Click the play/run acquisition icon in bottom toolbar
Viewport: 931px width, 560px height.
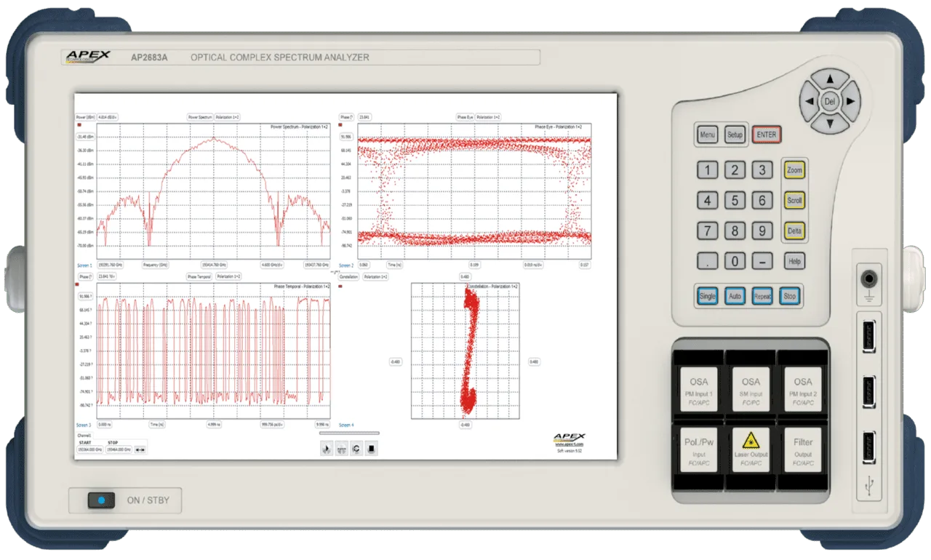[x=326, y=449]
